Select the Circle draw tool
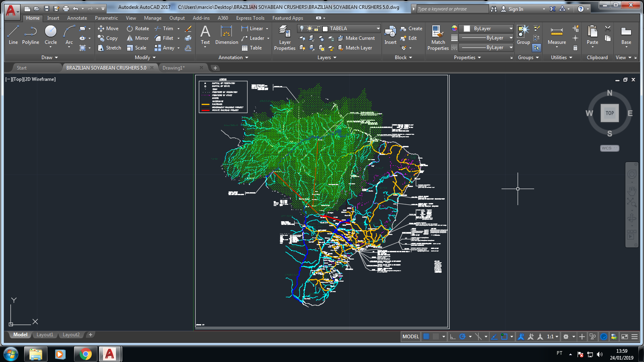The height and width of the screenshot is (362, 644). (x=51, y=35)
